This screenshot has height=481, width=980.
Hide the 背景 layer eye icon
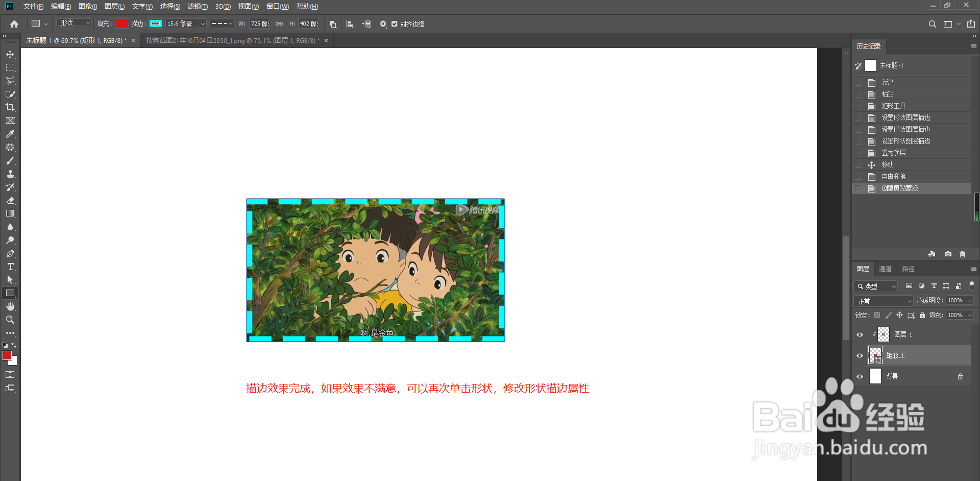tap(860, 377)
